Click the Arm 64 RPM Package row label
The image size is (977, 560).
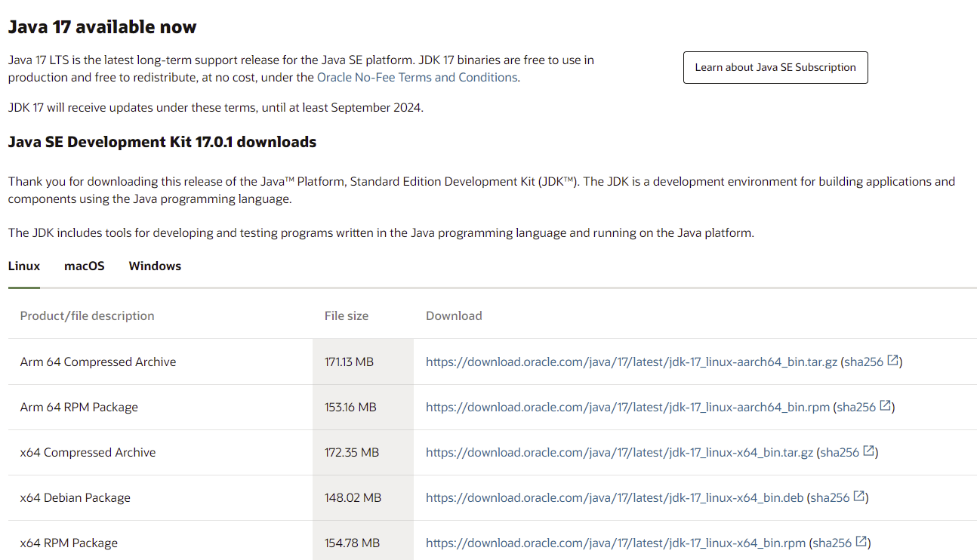79,407
